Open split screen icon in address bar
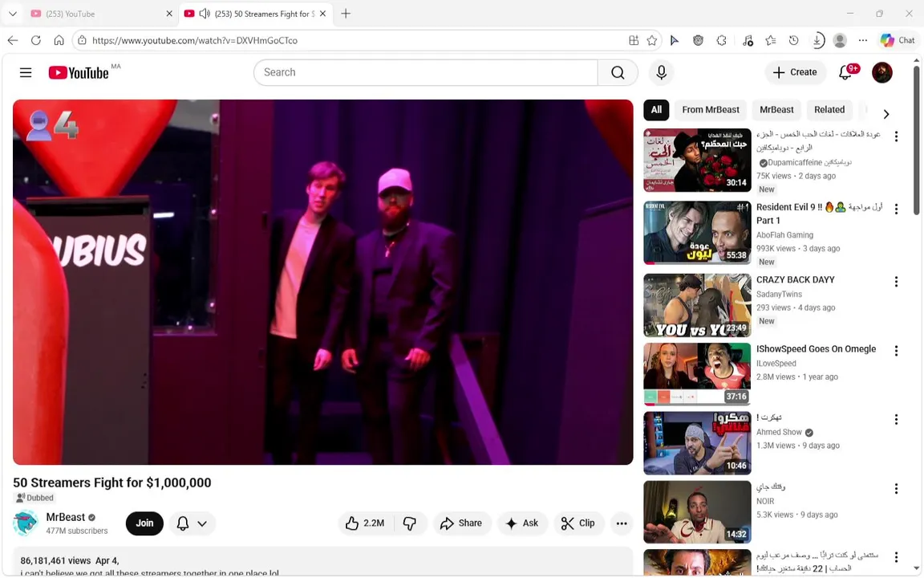The image size is (924, 578). click(x=634, y=40)
